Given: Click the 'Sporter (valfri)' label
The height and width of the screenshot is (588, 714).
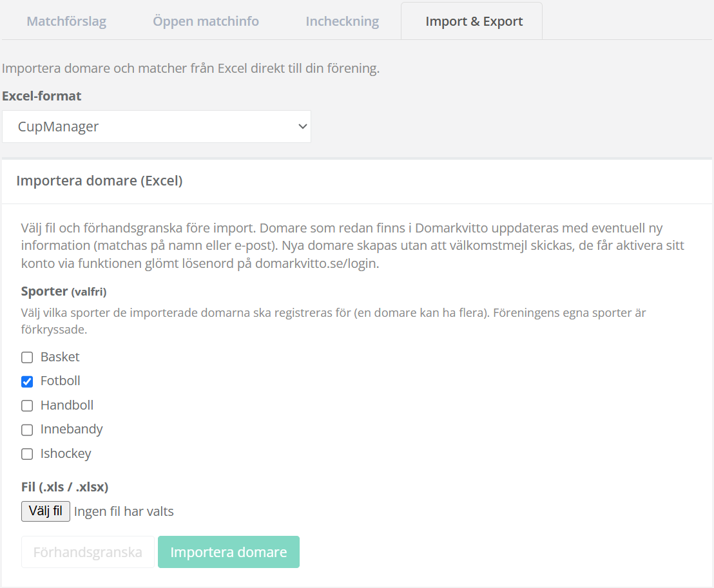Looking at the screenshot, I should click(x=64, y=291).
